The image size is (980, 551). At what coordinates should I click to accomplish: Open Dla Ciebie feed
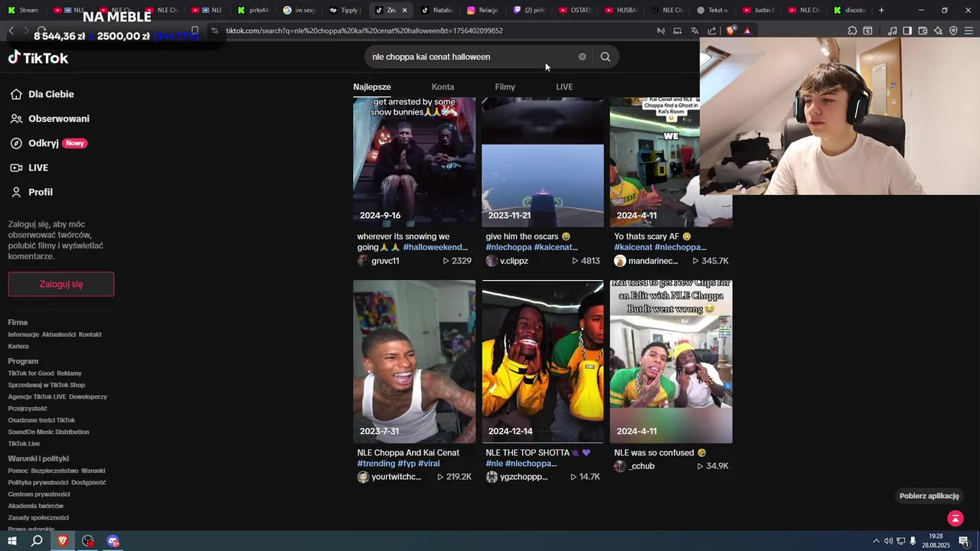coord(42,94)
